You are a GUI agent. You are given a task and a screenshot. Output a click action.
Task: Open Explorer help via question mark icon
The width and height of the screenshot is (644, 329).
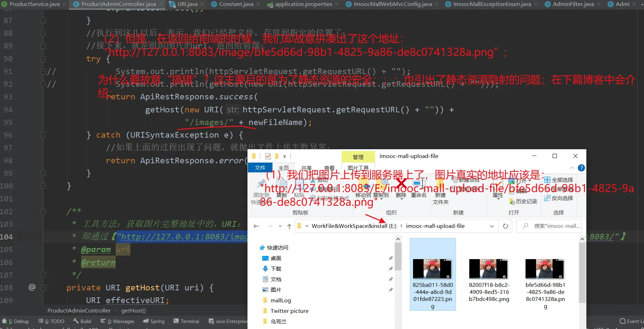pyautogui.click(x=581, y=168)
